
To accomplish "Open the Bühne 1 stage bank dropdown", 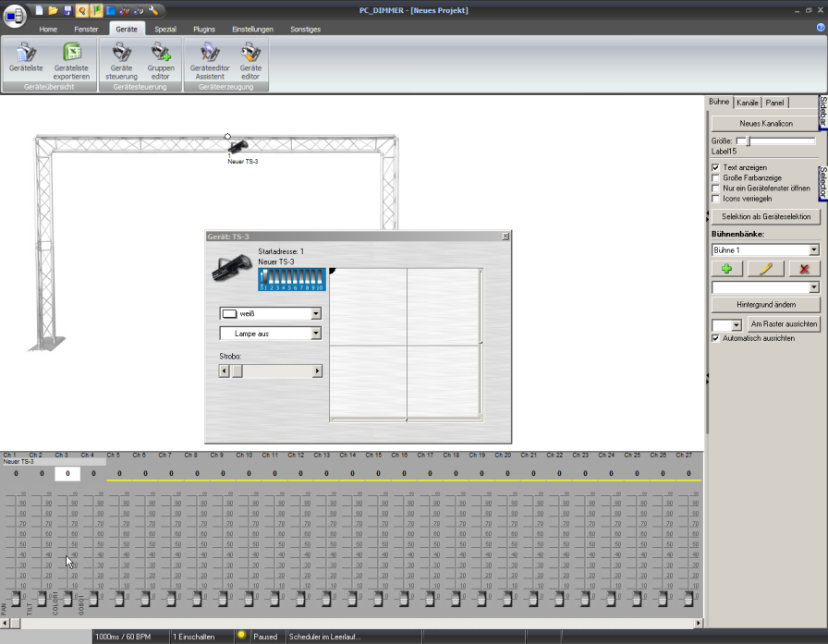I will click(x=814, y=249).
